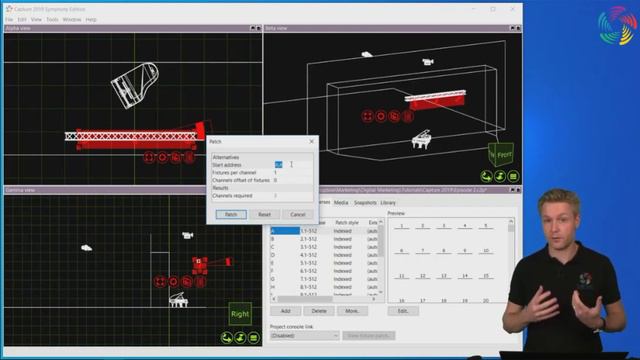Image resolution: width=640 pixels, height=360 pixels.
Task: Click the universe list's horizontal scrollbar
Action: pos(323,299)
